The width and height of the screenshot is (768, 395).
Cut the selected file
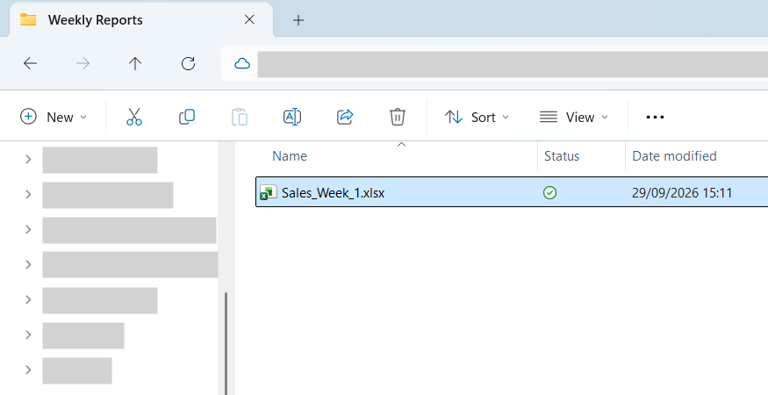(134, 117)
